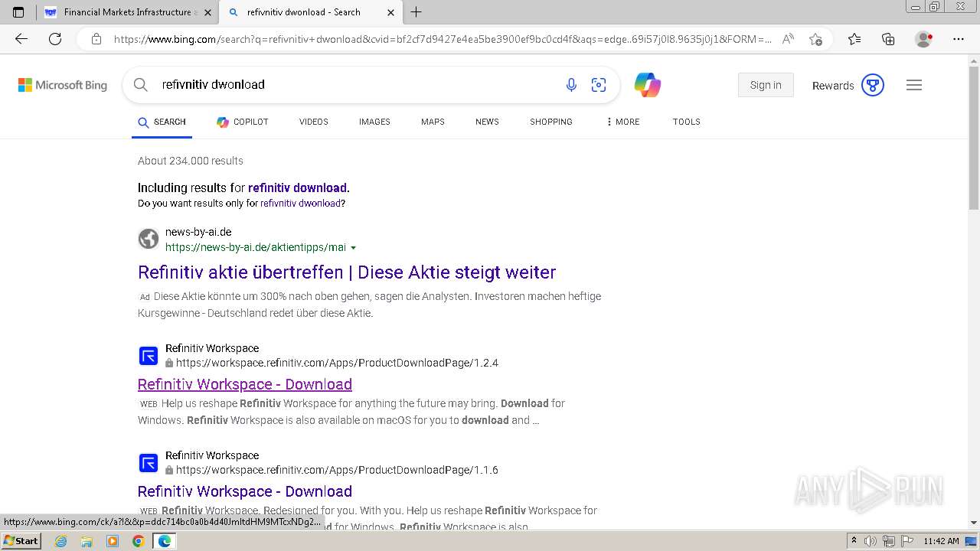The width and height of the screenshot is (980, 551).
Task: Switch to the SHOPPING tab
Action: point(551,122)
